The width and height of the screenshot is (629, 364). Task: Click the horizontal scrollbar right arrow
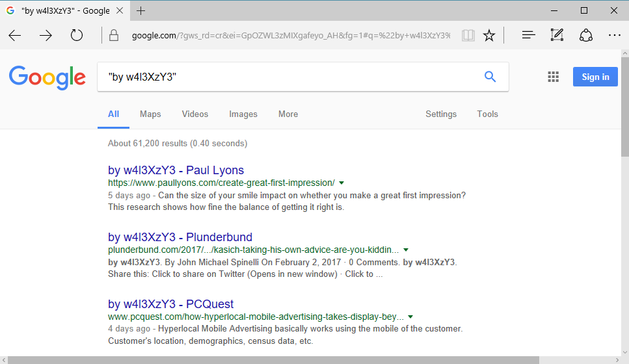tap(617, 360)
